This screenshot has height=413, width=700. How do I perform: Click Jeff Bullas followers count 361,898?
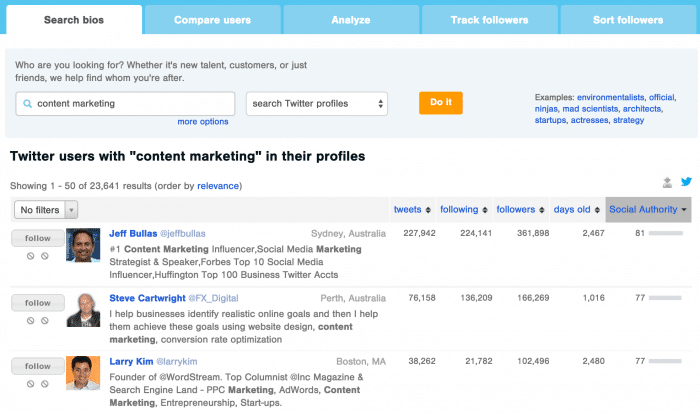[533, 233]
